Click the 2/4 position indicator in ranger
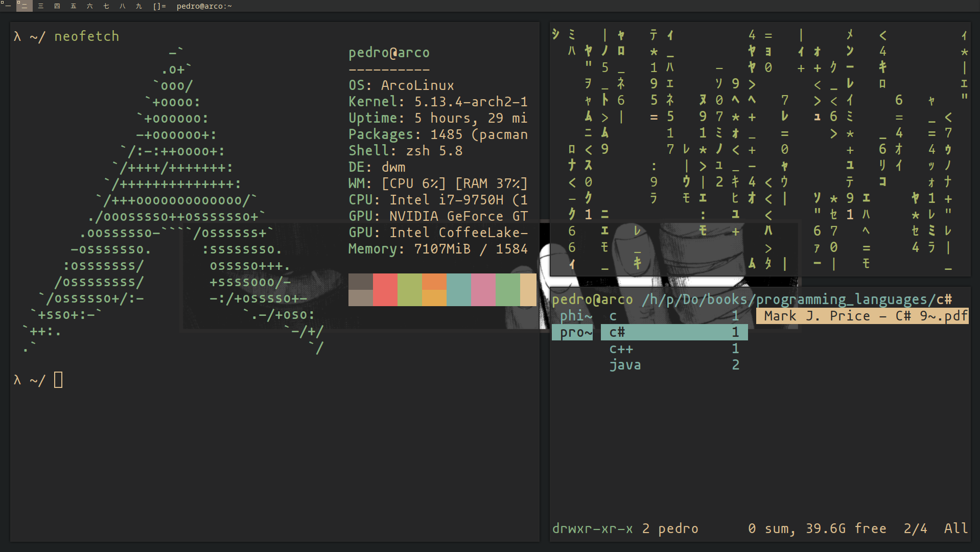 point(916,528)
